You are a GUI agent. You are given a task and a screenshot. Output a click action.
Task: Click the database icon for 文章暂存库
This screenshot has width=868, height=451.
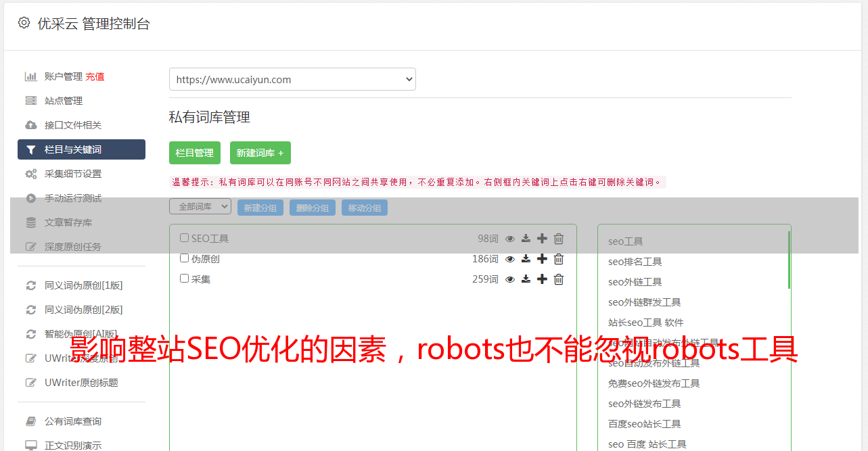pos(30,222)
